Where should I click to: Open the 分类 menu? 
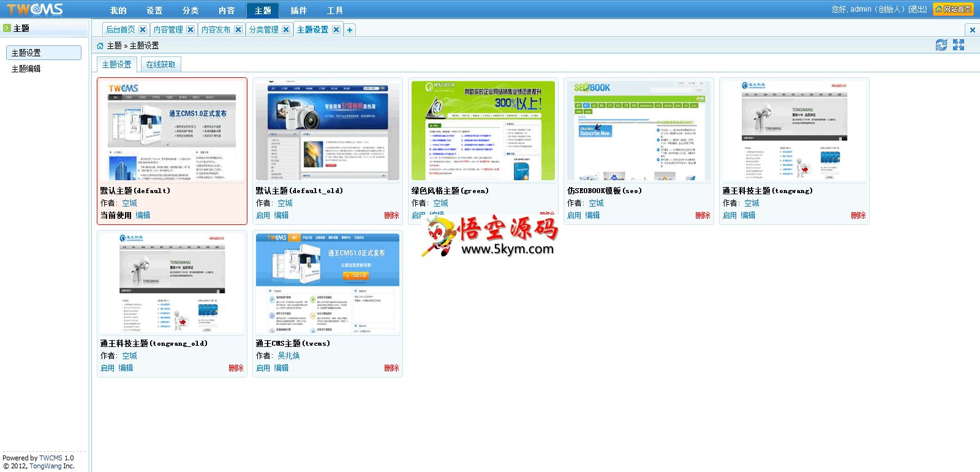click(190, 10)
